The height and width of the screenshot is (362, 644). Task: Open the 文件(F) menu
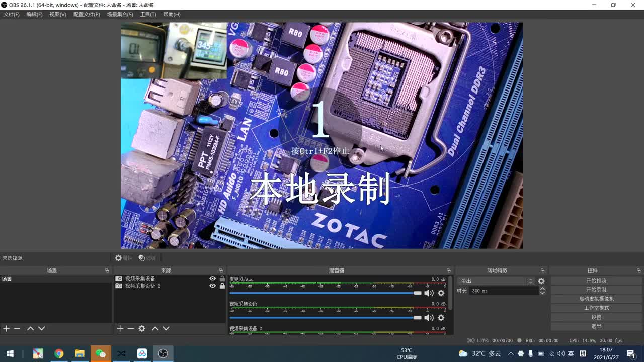tap(11, 14)
